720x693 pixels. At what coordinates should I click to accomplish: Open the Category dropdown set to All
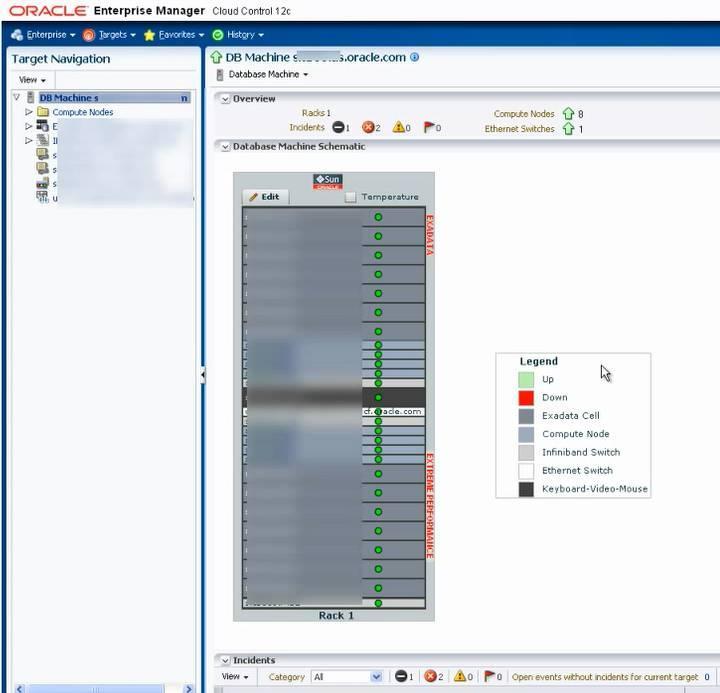347,676
